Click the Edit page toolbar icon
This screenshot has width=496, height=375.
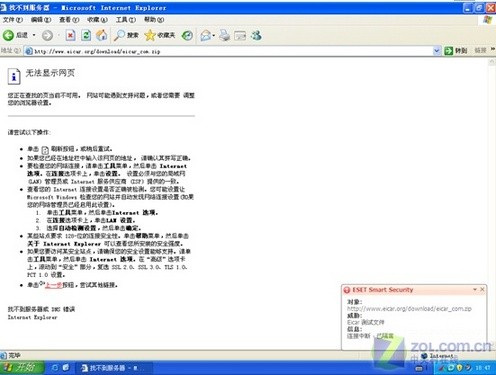tap(240, 35)
